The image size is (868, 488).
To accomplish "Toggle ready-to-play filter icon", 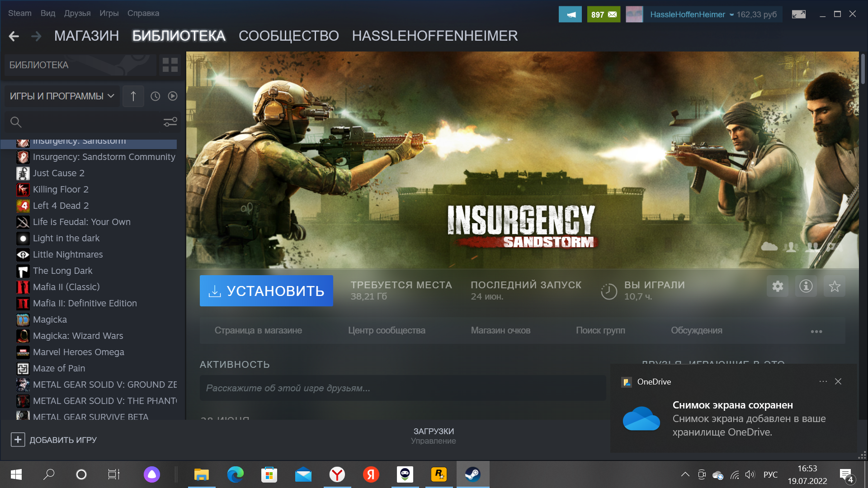I will coord(173,96).
